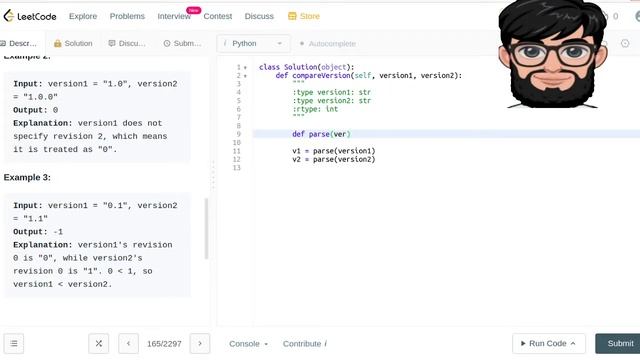
Task: Switch to the Discussion tab
Action: tap(127, 43)
